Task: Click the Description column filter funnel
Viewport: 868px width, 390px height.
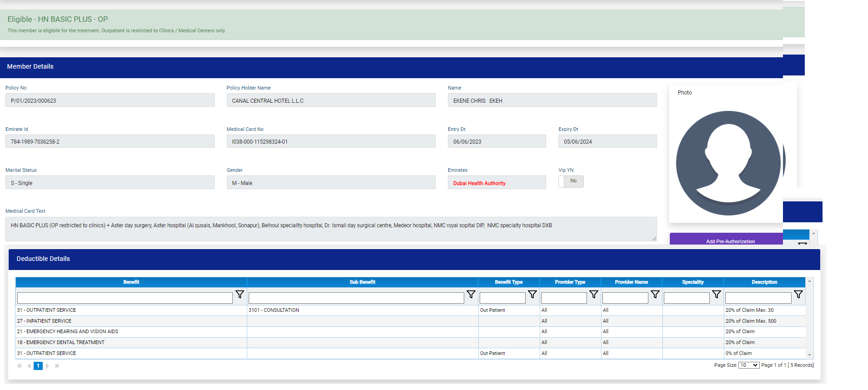Action: [798, 295]
